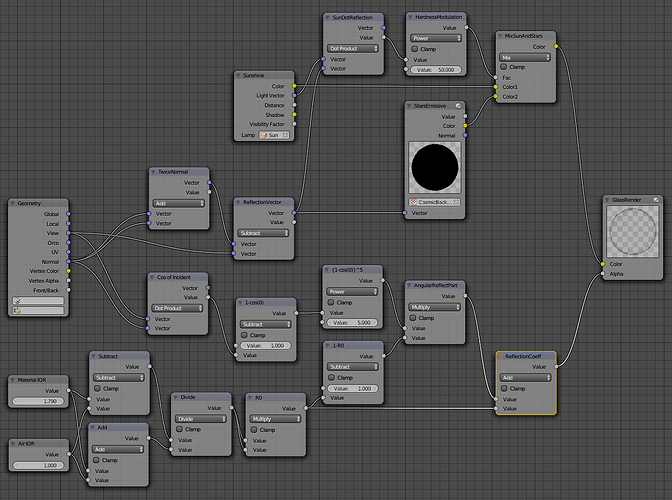
Task: Collapse the ReflectionCoeff node with its triangle
Action: (x=500, y=356)
